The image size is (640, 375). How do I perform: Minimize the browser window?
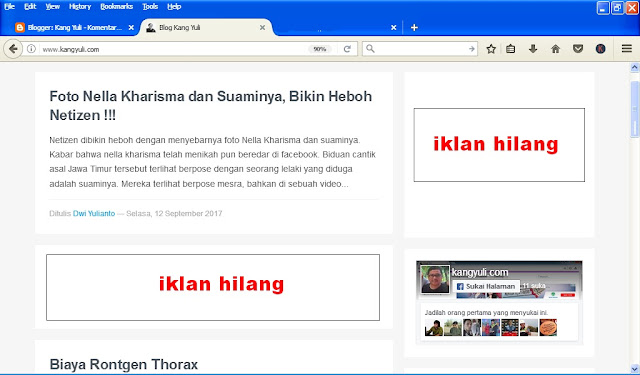pos(603,8)
